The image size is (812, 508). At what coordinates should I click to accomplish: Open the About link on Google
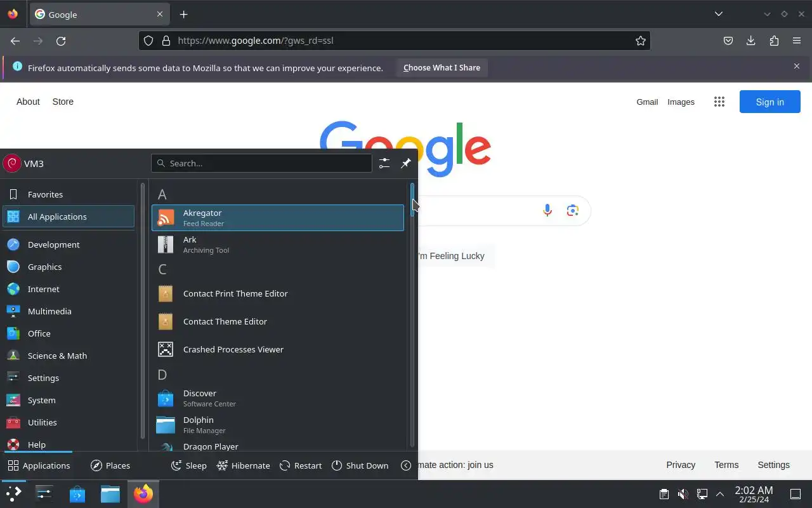point(28,102)
